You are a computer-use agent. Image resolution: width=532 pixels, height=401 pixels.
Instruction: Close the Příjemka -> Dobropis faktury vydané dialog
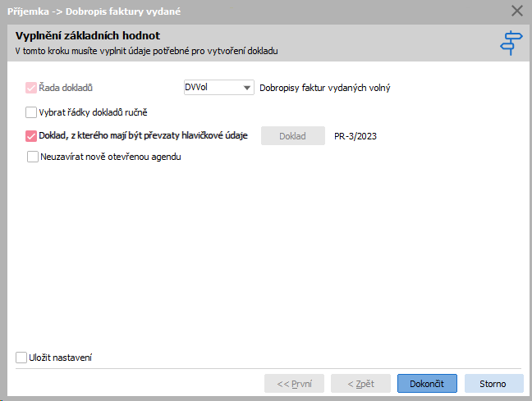pyautogui.click(x=517, y=11)
